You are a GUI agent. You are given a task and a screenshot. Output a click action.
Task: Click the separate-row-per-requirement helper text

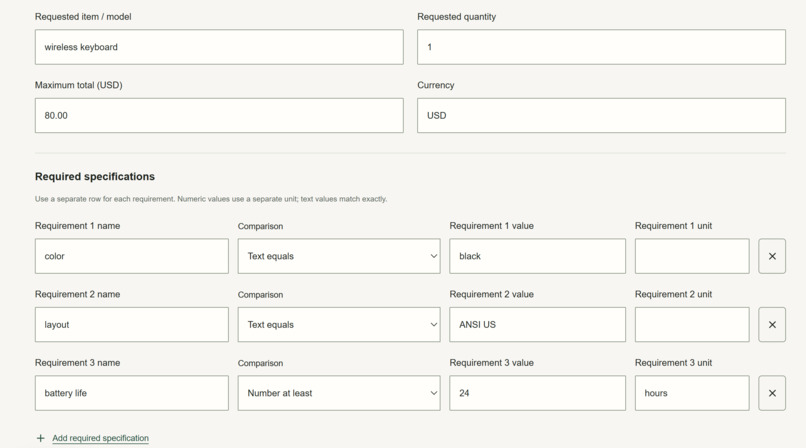click(211, 199)
